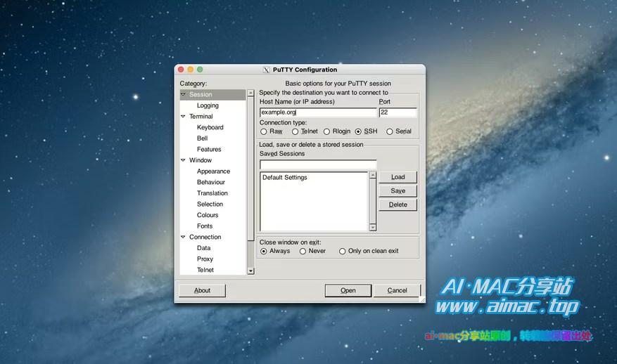Collapse the Session category tree node
Image resolution: width=617 pixels, height=364 pixels.
[x=183, y=94]
